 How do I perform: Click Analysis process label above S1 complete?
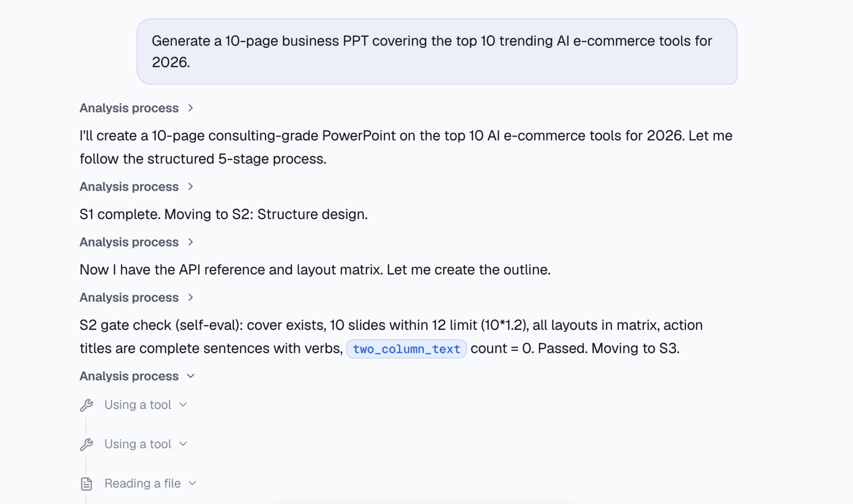pos(129,187)
